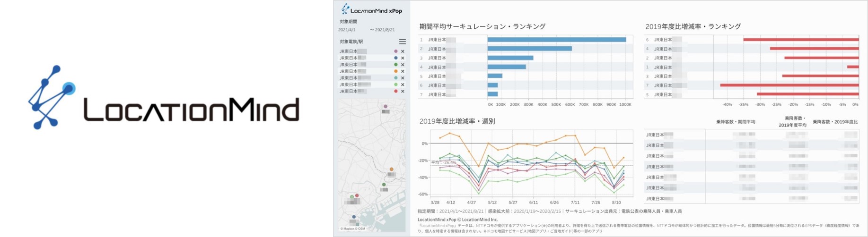Click the 2019年度比増減率・週別 heading
Screen dimensions: 868x237
[457, 121]
